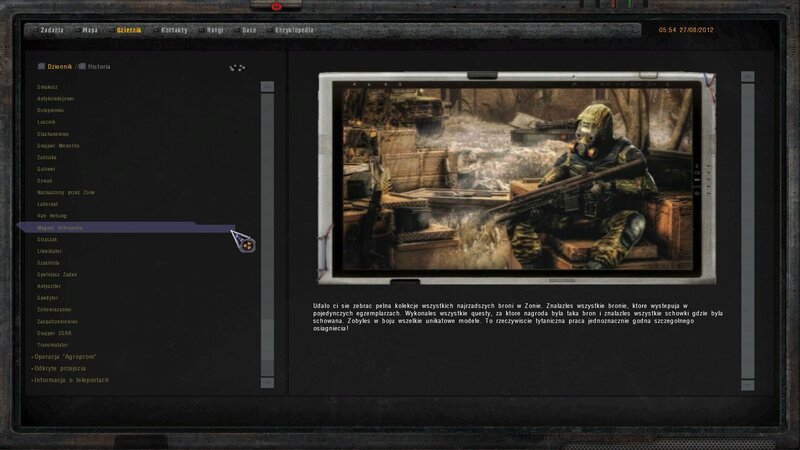
Task: Click the description panel scrollbar down arrow
Action: (747, 384)
